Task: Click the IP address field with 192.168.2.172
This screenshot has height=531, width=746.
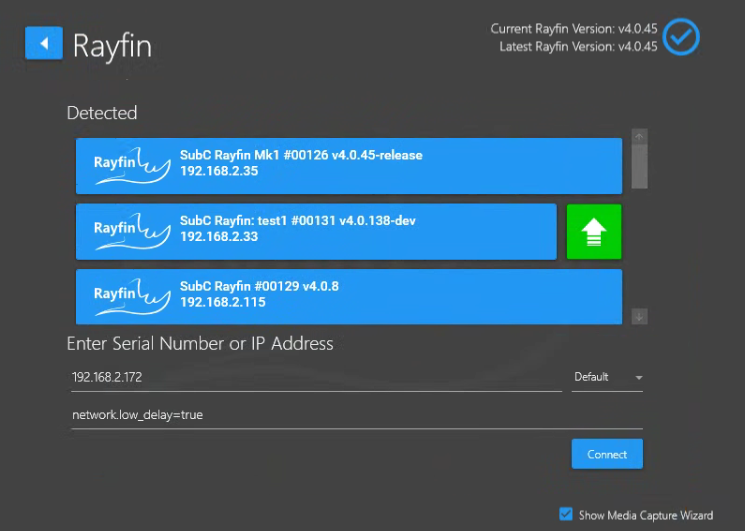Action: point(315,377)
